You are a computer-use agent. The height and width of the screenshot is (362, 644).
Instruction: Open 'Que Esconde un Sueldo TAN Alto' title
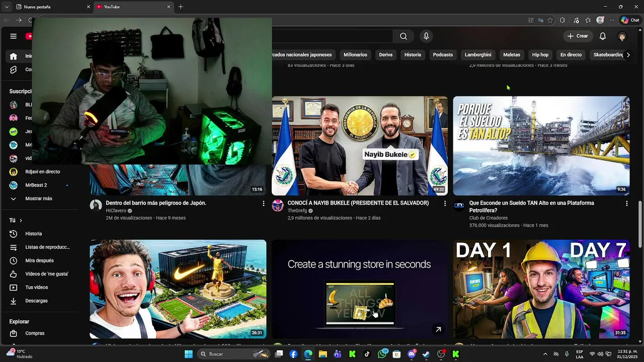[532, 207]
